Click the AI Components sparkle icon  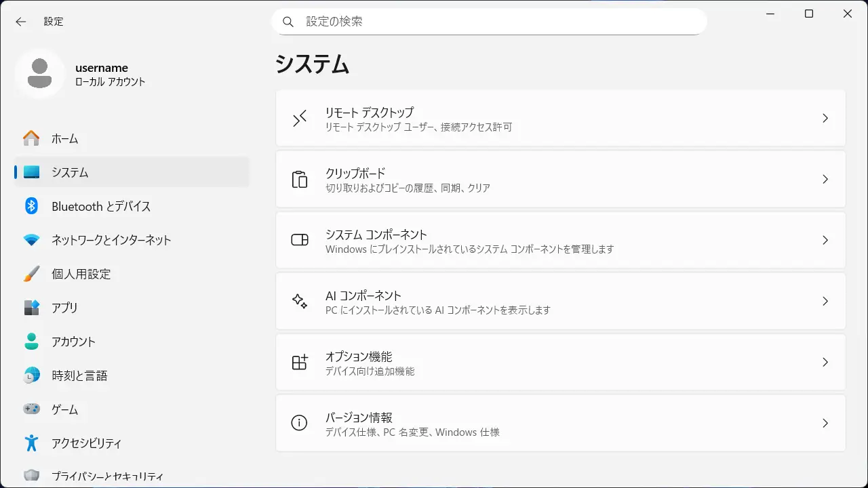[x=300, y=302]
